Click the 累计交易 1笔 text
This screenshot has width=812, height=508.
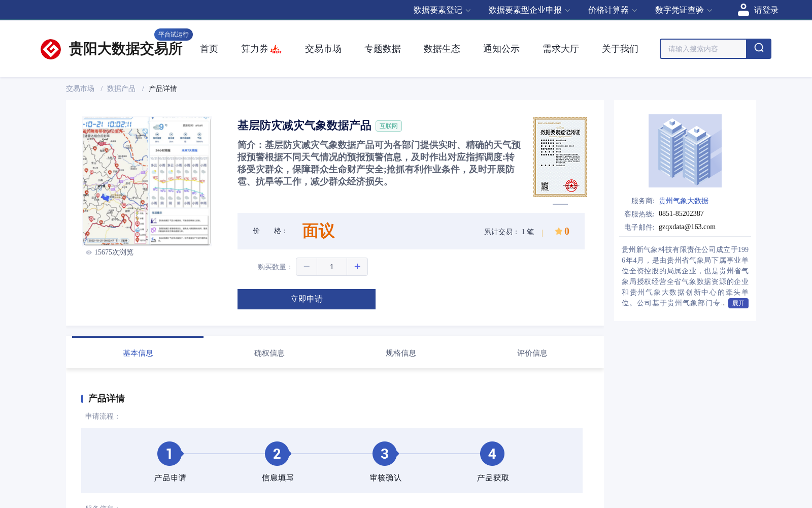click(x=509, y=232)
